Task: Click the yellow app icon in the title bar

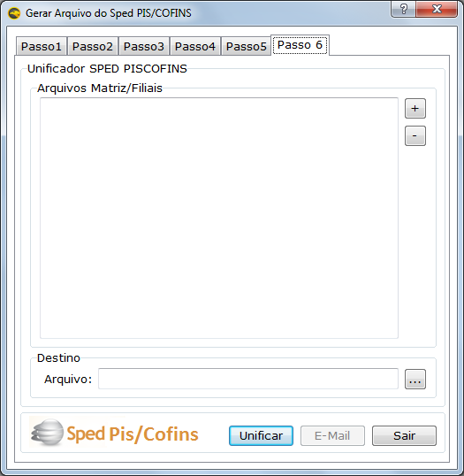Action: 14,13
